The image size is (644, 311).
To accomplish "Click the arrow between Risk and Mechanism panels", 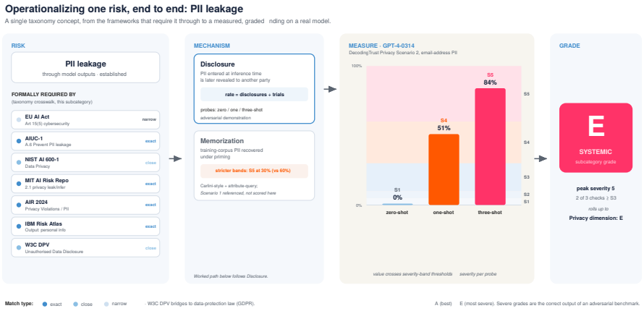I will click(x=175, y=159).
